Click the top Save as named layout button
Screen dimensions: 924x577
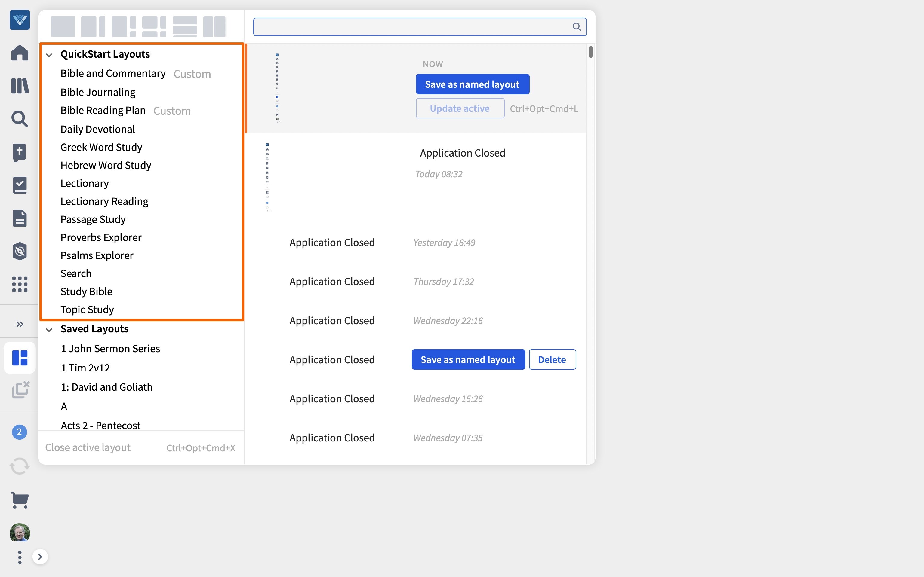(472, 84)
